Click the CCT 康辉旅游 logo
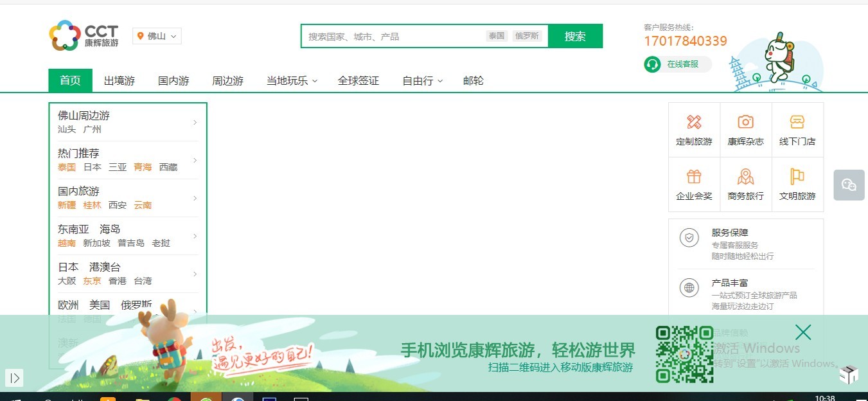868x401 pixels. (84, 36)
